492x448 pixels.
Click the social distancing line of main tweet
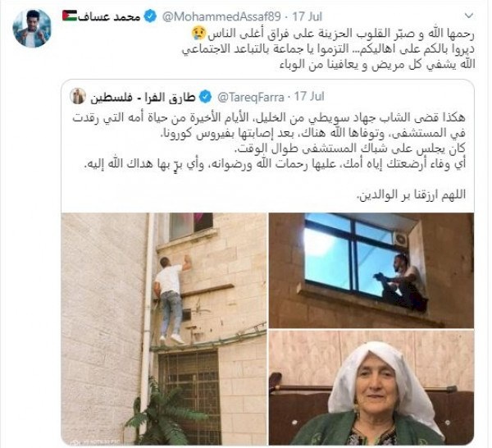coord(328,49)
